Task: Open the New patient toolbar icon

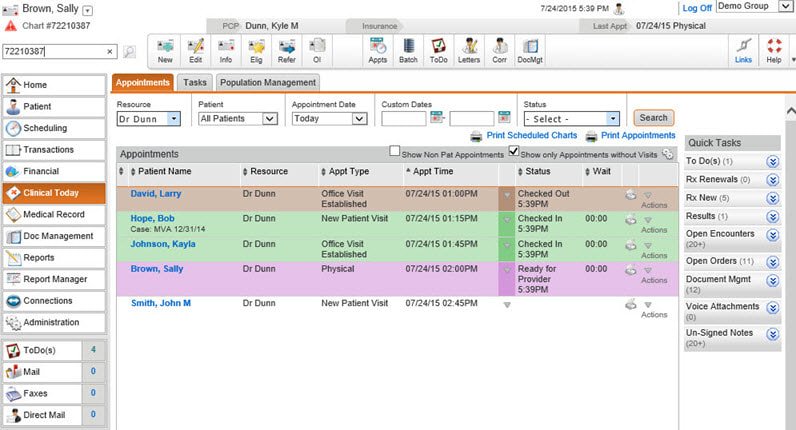Action: pyautogui.click(x=165, y=51)
